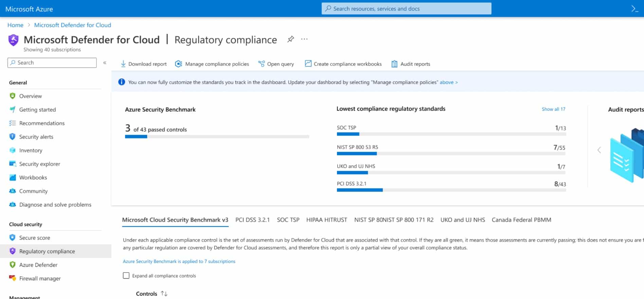The image size is (644, 299).
Task: Collapse the sidebar with double chevron
Action: point(105,62)
